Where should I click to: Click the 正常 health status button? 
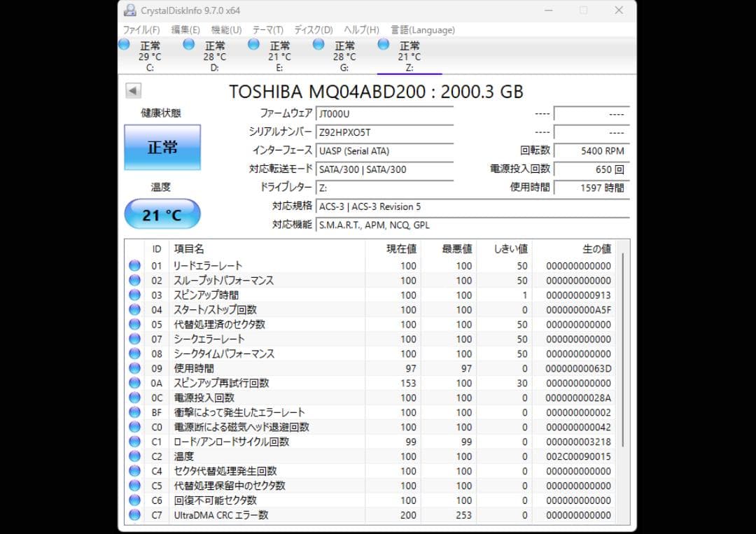pos(162,147)
